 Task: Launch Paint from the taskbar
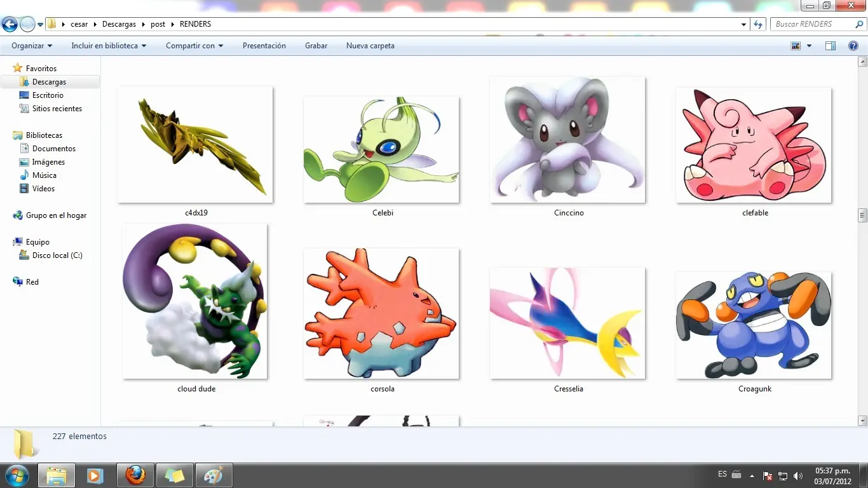(x=214, y=475)
